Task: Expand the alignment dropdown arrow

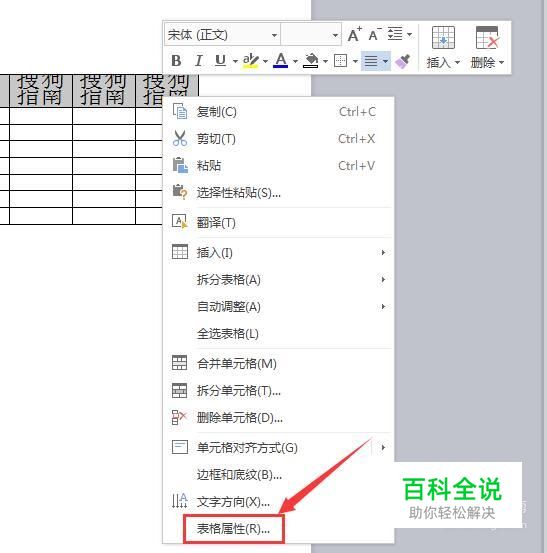Action: [385, 61]
